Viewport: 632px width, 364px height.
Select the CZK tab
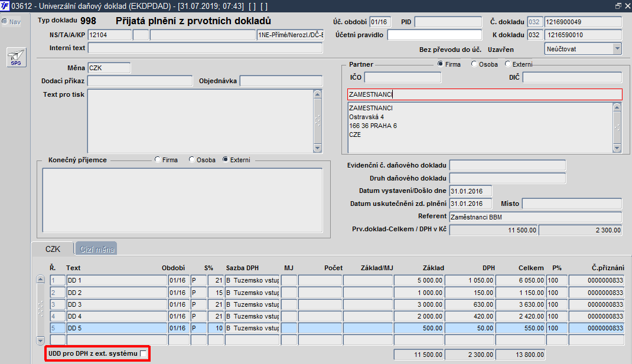53,249
